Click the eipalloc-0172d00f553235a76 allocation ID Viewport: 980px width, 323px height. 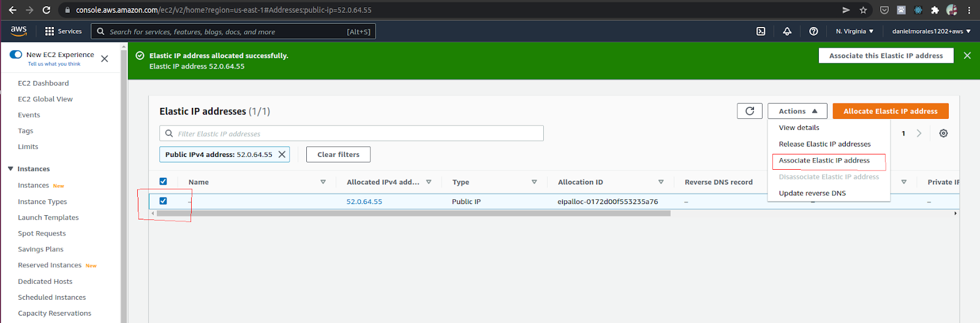pos(608,202)
